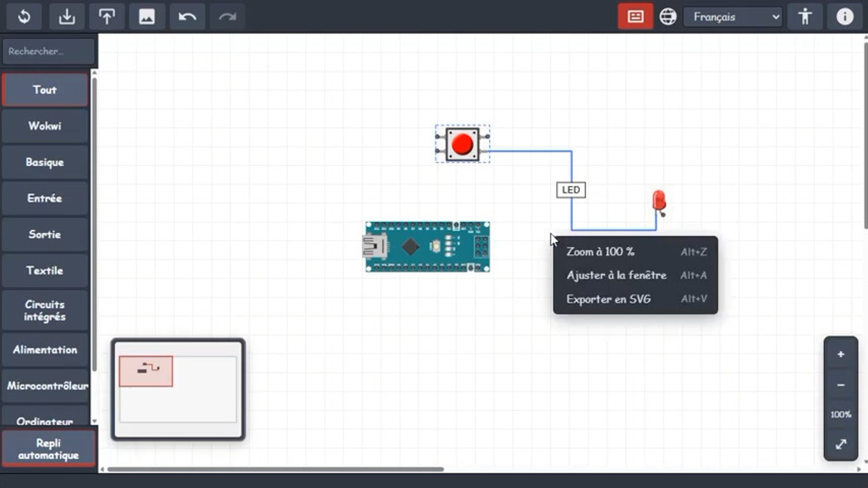Select the Sortie category
This screenshot has height=488, width=868.
45,234
